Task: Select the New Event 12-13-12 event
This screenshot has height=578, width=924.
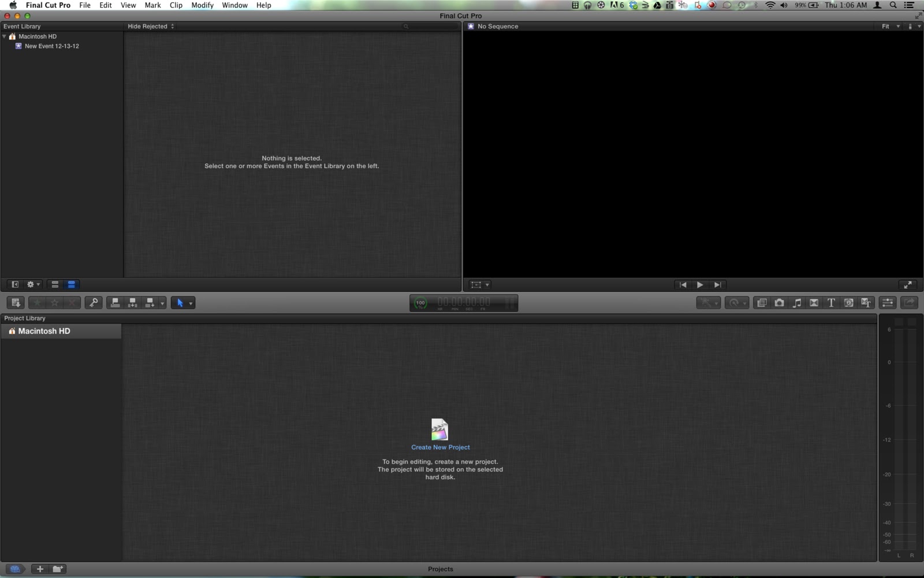Action: [51, 46]
